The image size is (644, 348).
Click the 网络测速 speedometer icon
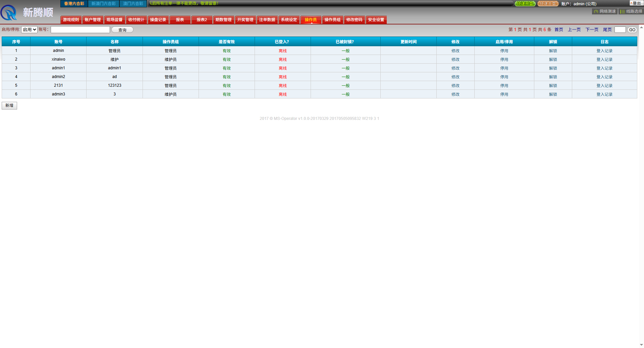596,11
